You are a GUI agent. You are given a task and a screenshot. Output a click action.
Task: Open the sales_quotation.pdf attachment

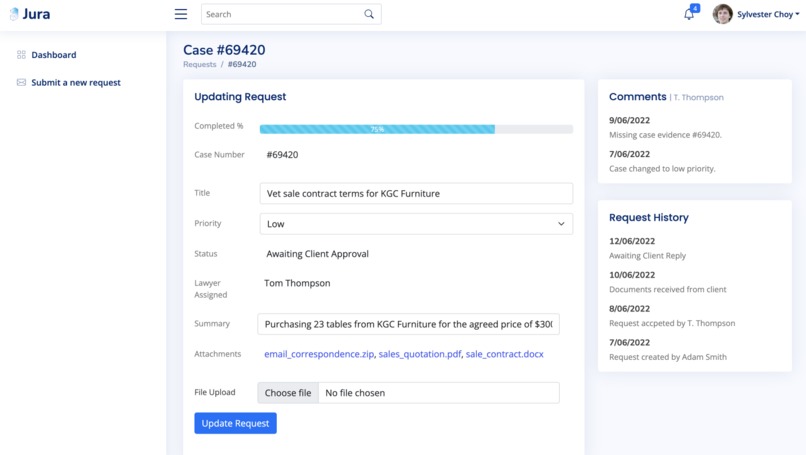pyautogui.click(x=419, y=354)
